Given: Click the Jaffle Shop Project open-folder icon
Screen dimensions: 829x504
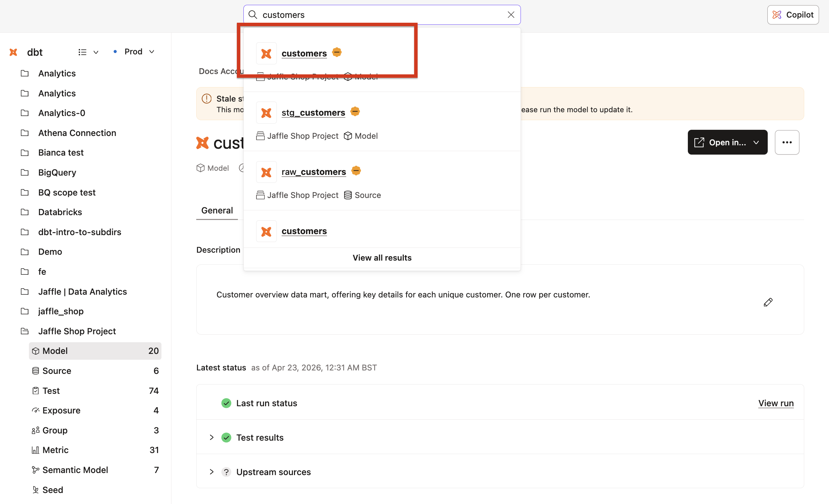Looking at the screenshot, I should [25, 331].
